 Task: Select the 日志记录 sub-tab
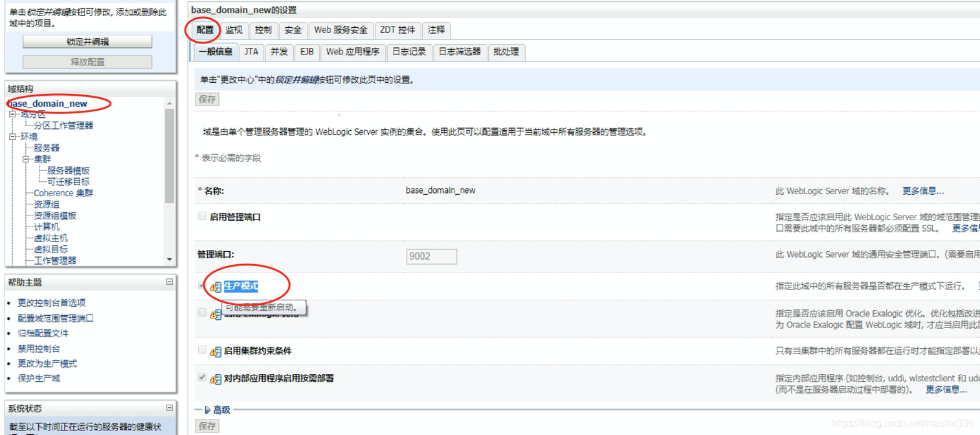[409, 52]
